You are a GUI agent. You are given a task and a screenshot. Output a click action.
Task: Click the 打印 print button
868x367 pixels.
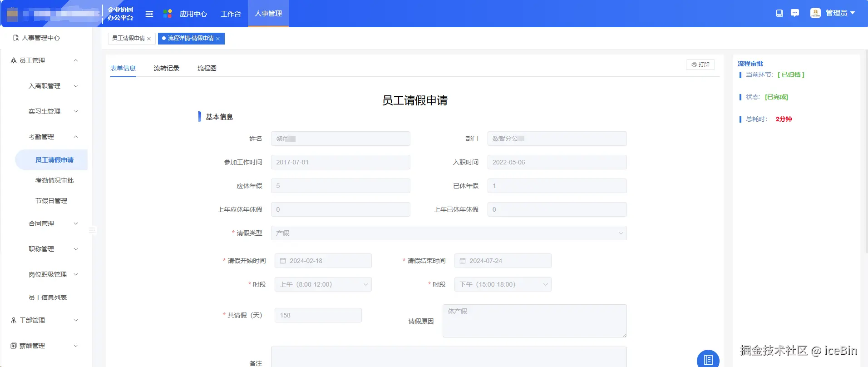coord(700,64)
